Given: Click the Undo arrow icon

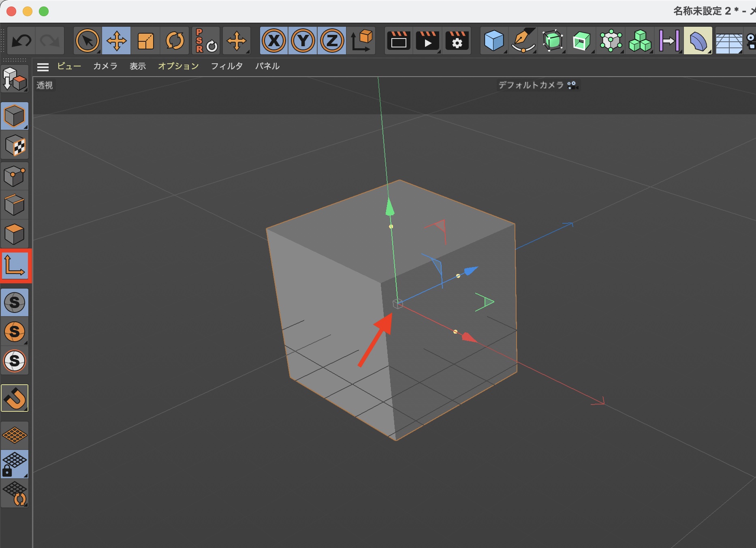Looking at the screenshot, I should pos(21,41).
